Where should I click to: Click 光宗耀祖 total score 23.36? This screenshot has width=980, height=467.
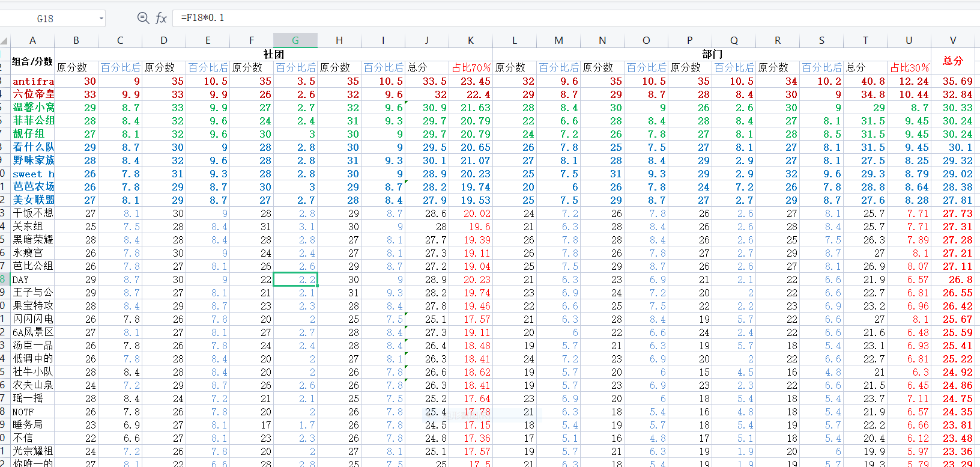pyautogui.click(x=953, y=451)
